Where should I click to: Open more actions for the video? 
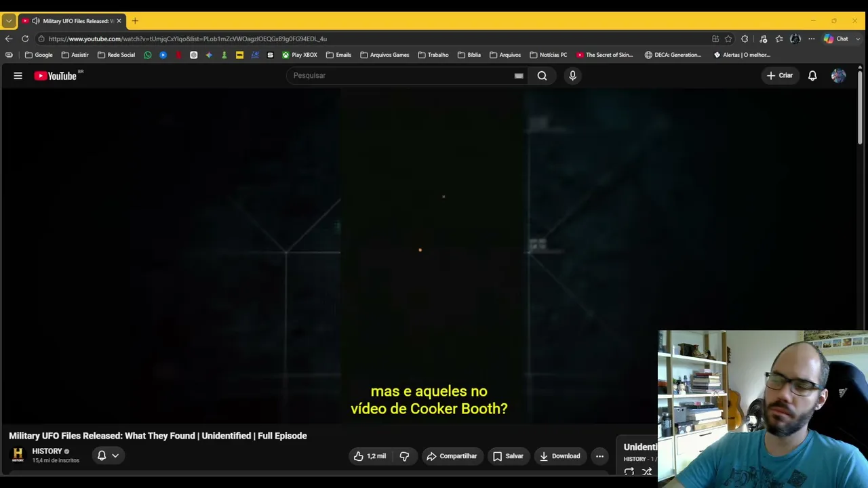tap(599, 456)
